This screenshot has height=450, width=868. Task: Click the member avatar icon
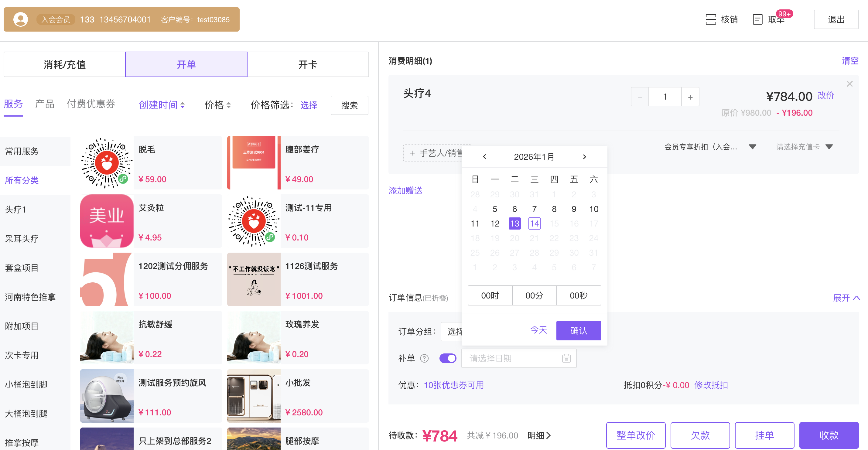[20, 19]
